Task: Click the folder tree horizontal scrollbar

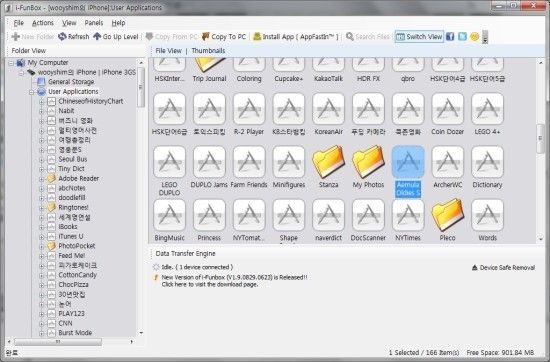Action: 58,341
